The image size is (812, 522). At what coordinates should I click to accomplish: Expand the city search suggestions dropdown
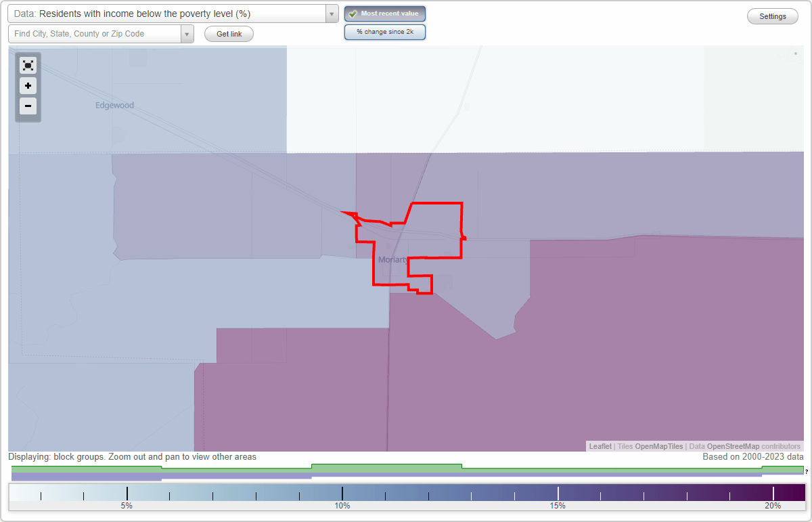click(x=187, y=33)
